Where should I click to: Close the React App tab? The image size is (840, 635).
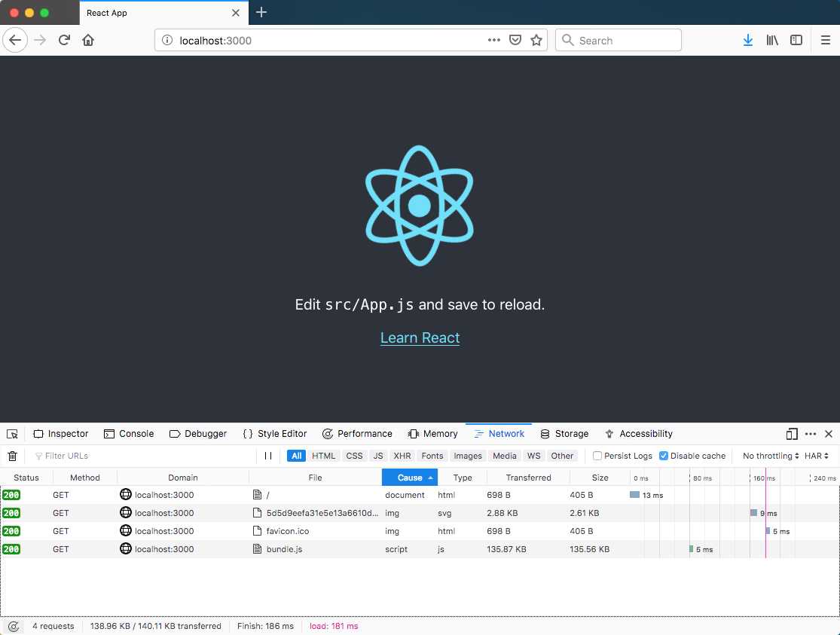[236, 13]
